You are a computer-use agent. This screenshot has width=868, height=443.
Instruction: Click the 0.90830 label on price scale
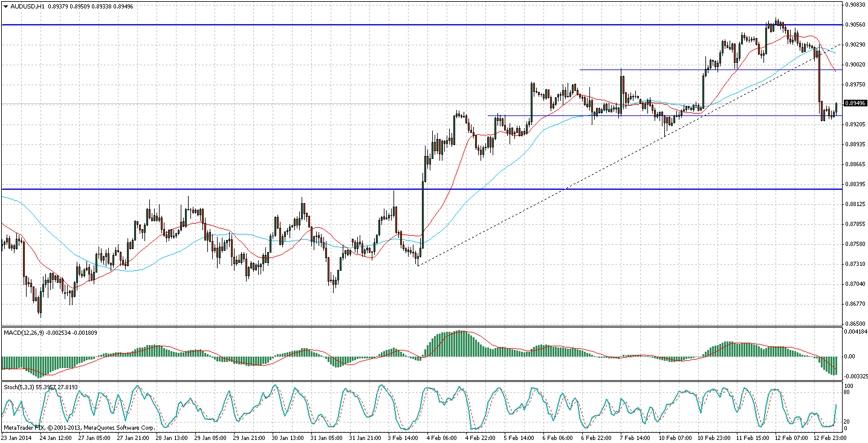854,5
